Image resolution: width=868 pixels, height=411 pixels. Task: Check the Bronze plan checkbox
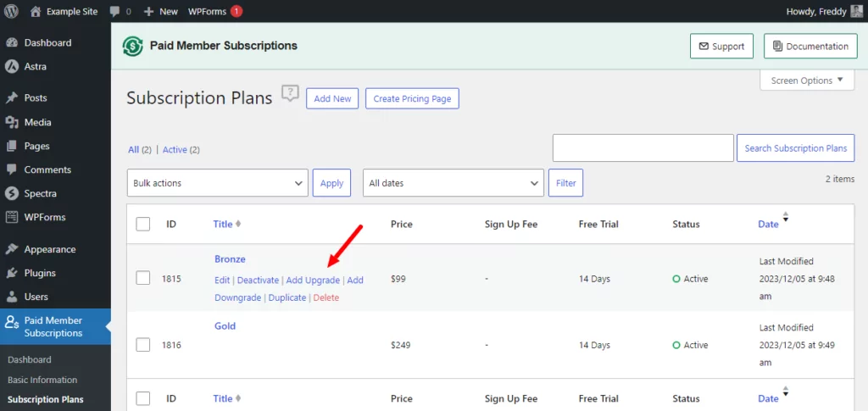(x=142, y=278)
